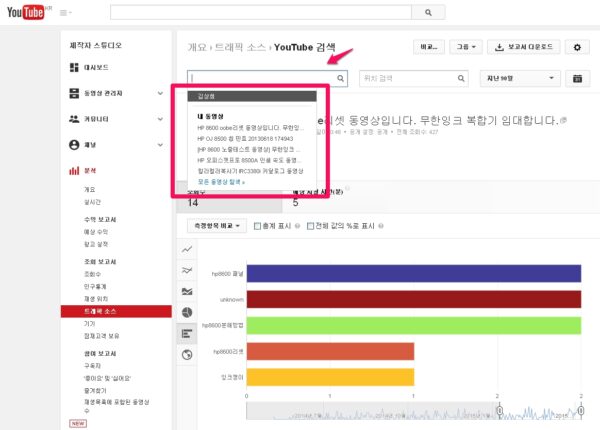Viewport: 600px width, 430px height.
Task: Click the dark red unknown bar
Action: point(414,299)
